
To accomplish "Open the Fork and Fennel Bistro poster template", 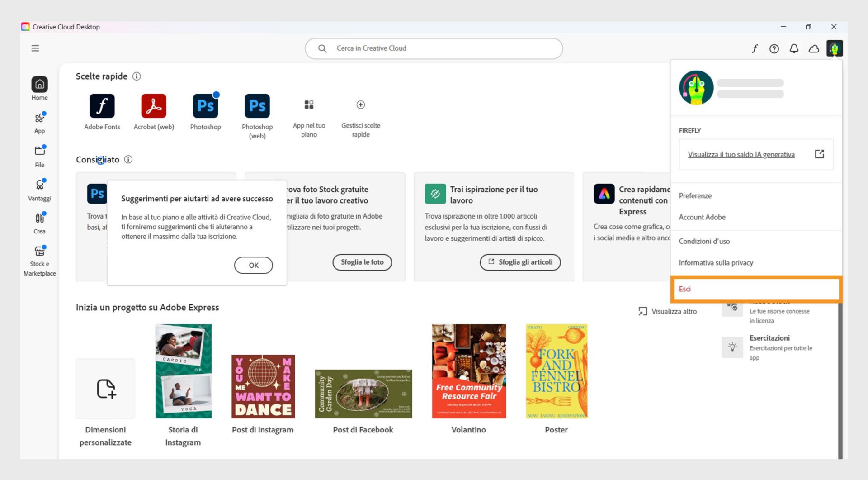I will click(x=556, y=370).
